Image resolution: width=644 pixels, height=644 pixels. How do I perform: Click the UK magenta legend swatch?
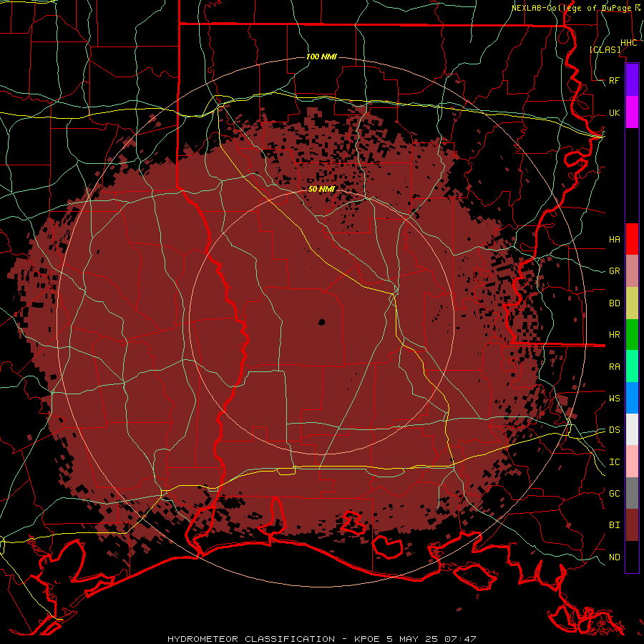click(x=632, y=112)
